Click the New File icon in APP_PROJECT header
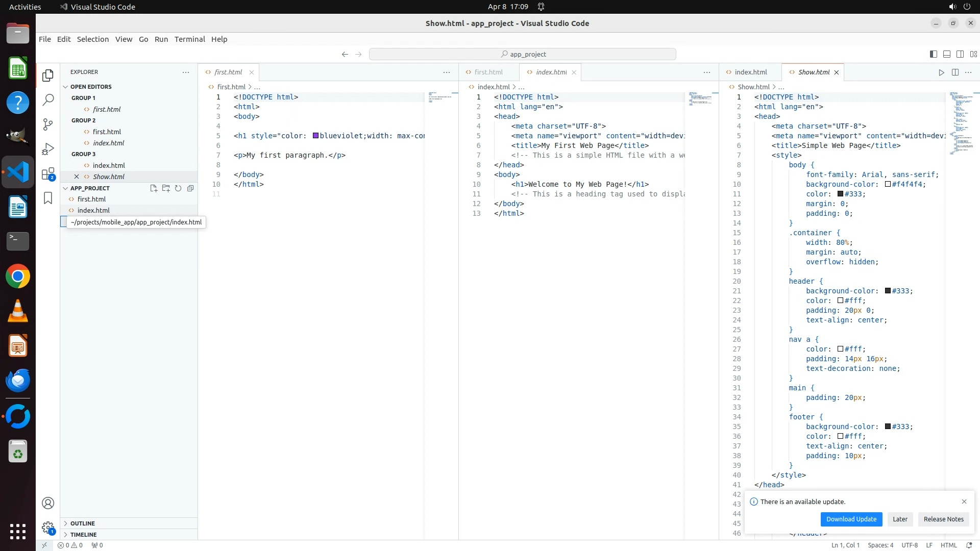Viewport: 980px width, 551px height. 154,188
